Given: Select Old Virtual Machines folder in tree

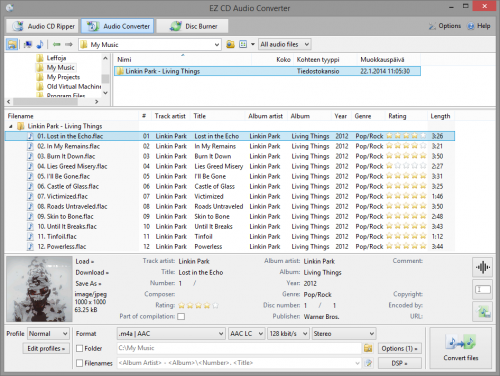Looking at the screenshot, I should [74, 86].
